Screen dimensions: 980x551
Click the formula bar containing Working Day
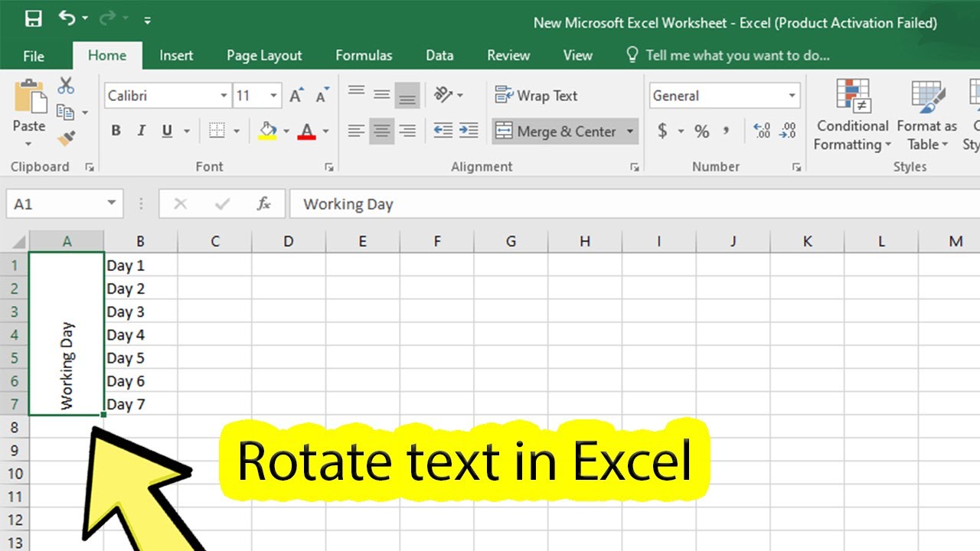635,204
